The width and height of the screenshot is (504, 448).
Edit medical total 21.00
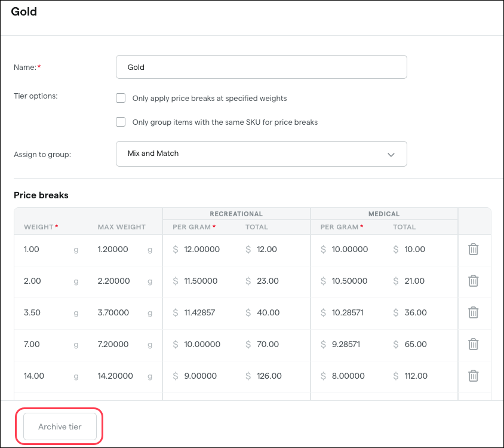point(414,281)
